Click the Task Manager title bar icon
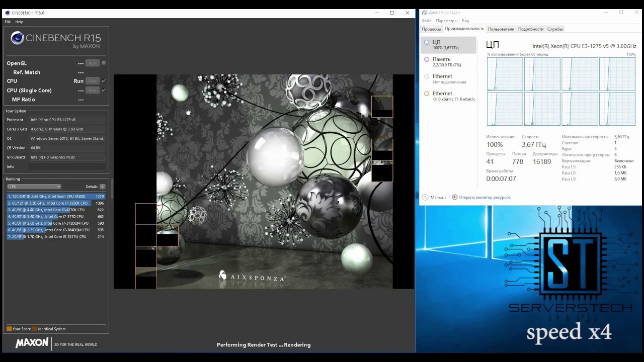The height and width of the screenshot is (362, 644). point(425,12)
